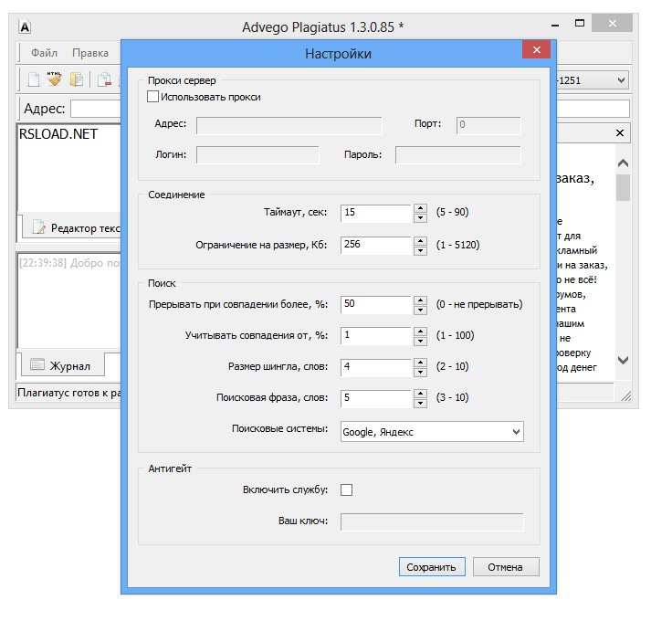This screenshot has height=621, width=672.
Task: Increase Размер шингла word count
Action: (x=420, y=363)
